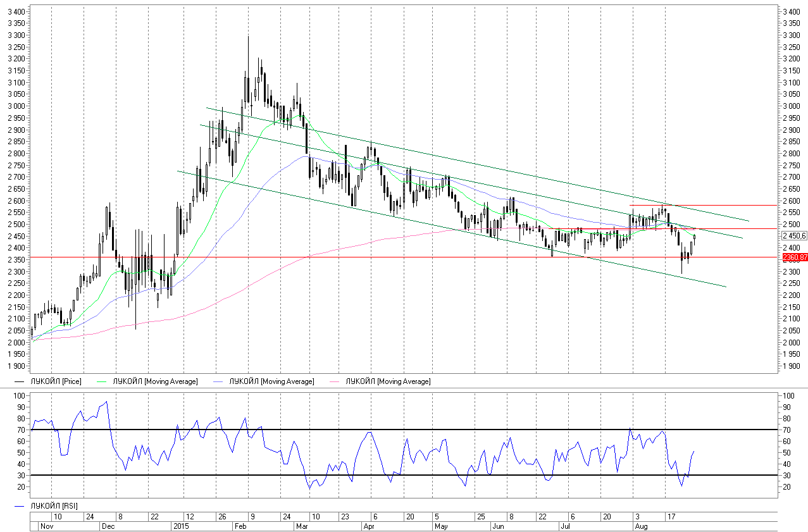Click the short red resistance line near 2 580
Viewport: 808px width, 532px height.
click(x=696, y=205)
